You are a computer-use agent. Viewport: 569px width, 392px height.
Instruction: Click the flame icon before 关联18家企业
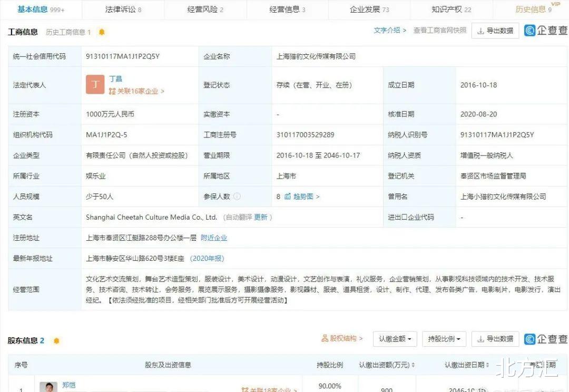coord(244,390)
